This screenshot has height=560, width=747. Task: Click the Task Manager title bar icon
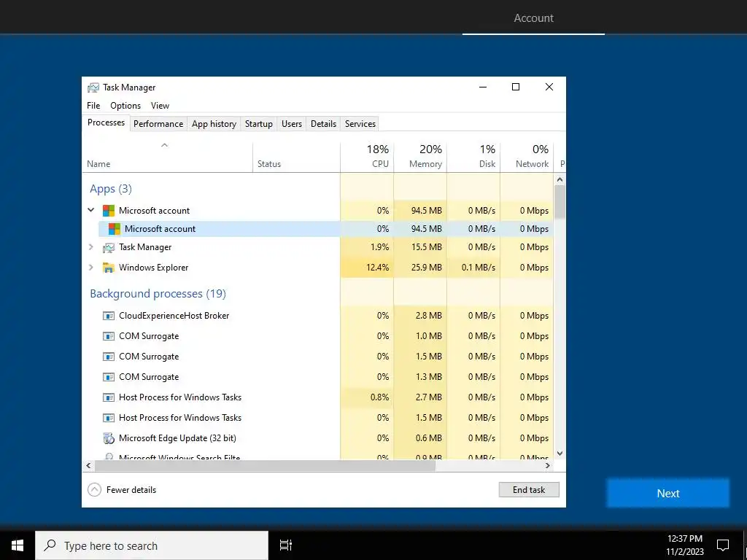(x=93, y=87)
